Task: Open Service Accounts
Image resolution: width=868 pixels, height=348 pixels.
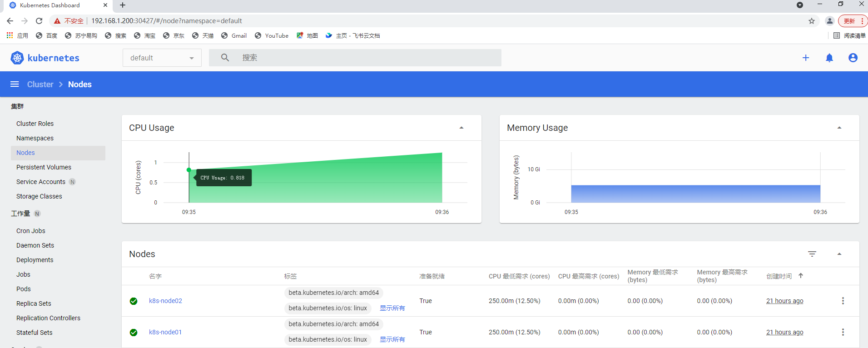Action: click(x=41, y=182)
